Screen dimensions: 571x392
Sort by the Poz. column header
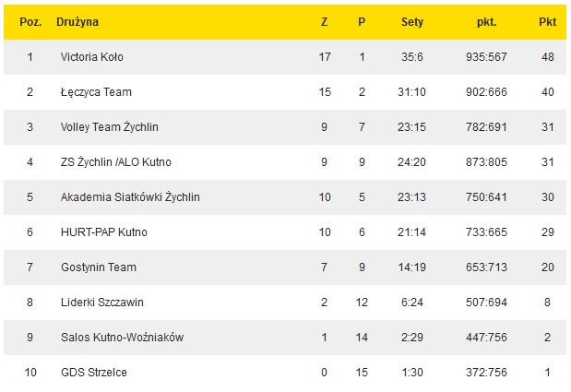pyautogui.click(x=30, y=21)
